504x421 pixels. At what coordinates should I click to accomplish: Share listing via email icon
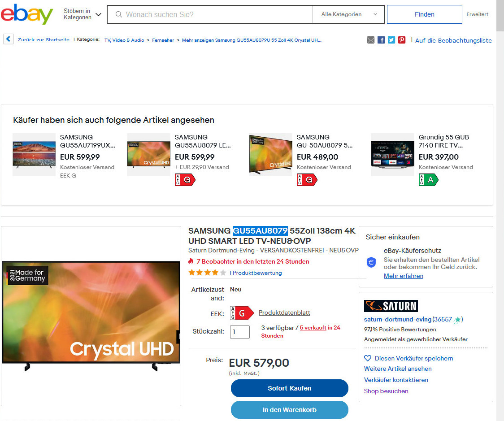coord(371,40)
